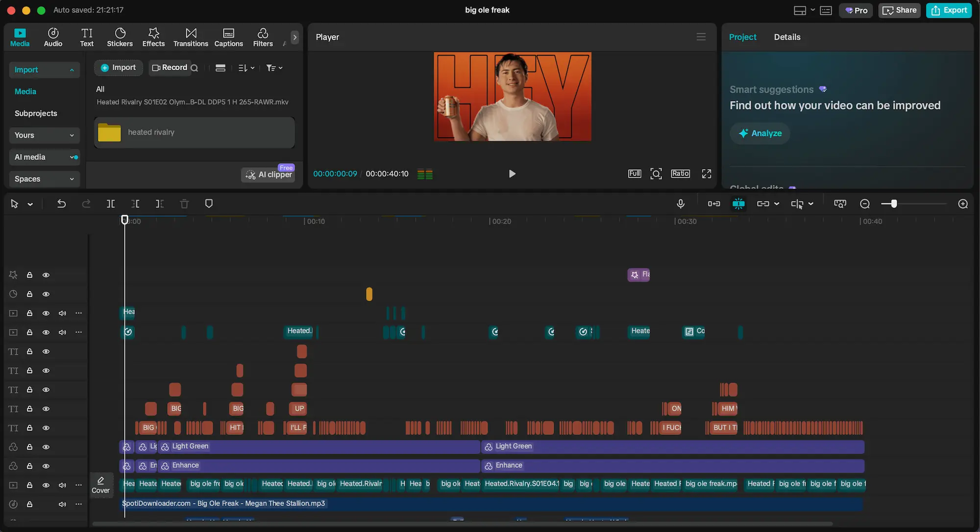Screen dimensions: 980x532
Task: Switch to the Details tab
Action: click(787, 37)
